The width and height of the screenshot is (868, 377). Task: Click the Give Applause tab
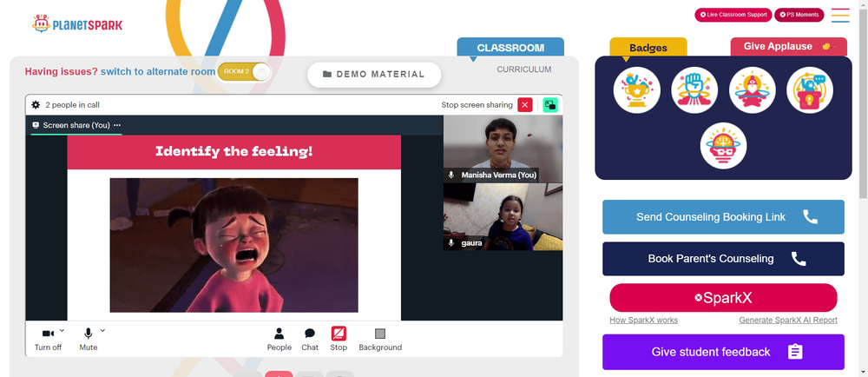(789, 47)
